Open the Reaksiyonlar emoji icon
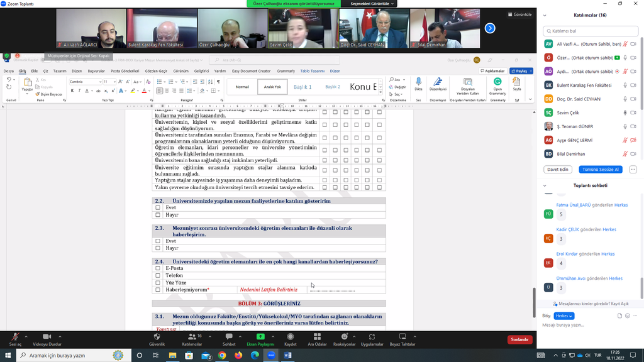This screenshot has width=644, height=362. click(x=344, y=337)
